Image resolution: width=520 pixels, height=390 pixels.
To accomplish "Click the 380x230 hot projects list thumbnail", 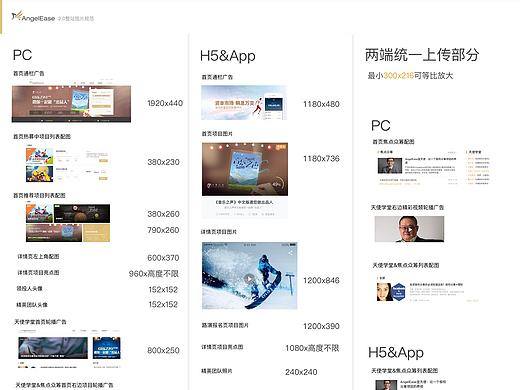I will 68,165.
